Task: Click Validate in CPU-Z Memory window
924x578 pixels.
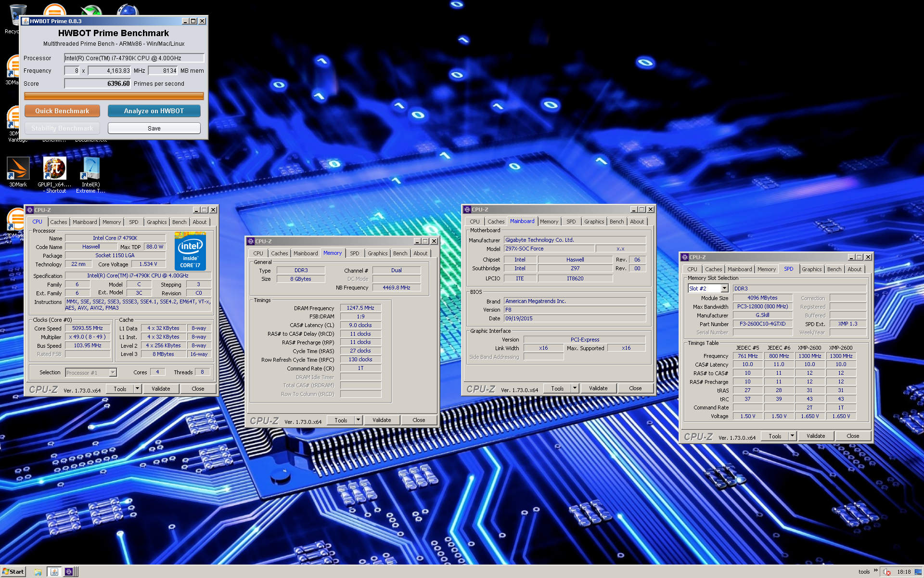Action: point(382,420)
